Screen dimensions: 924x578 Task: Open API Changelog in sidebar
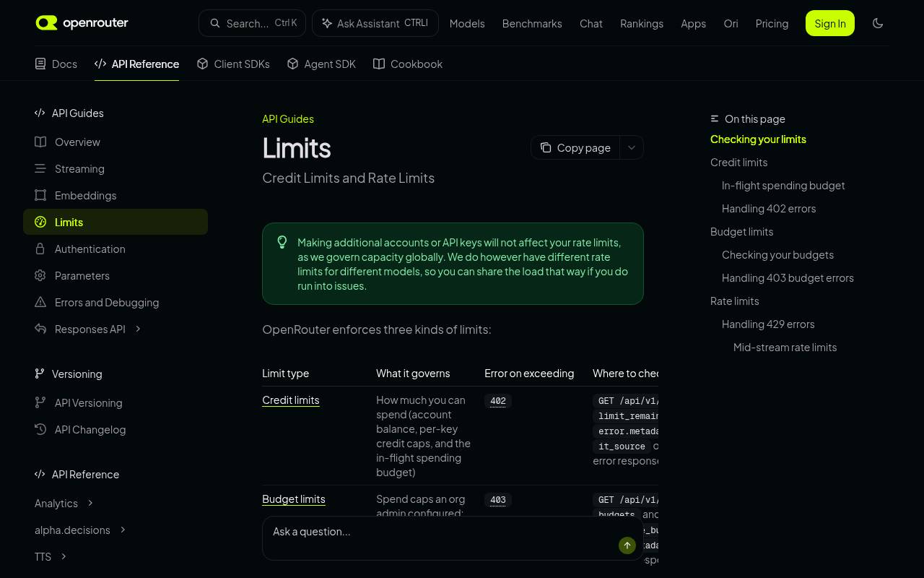point(115,429)
